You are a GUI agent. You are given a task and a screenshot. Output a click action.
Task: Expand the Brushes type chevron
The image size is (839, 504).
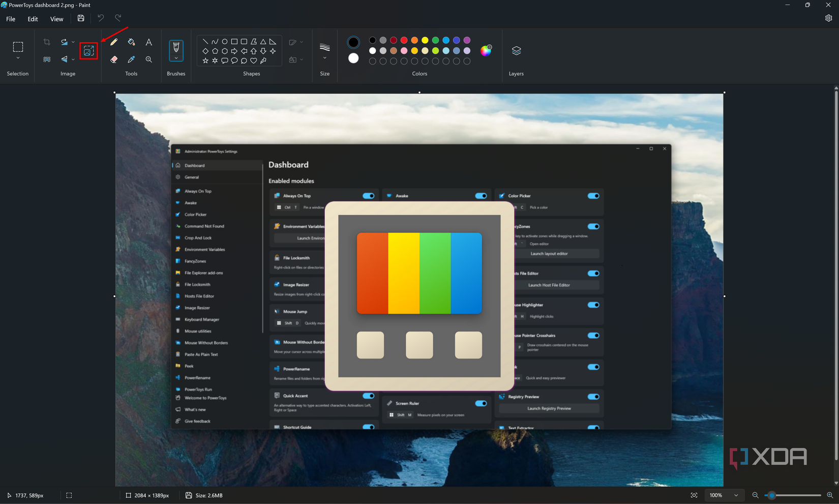click(176, 58)
